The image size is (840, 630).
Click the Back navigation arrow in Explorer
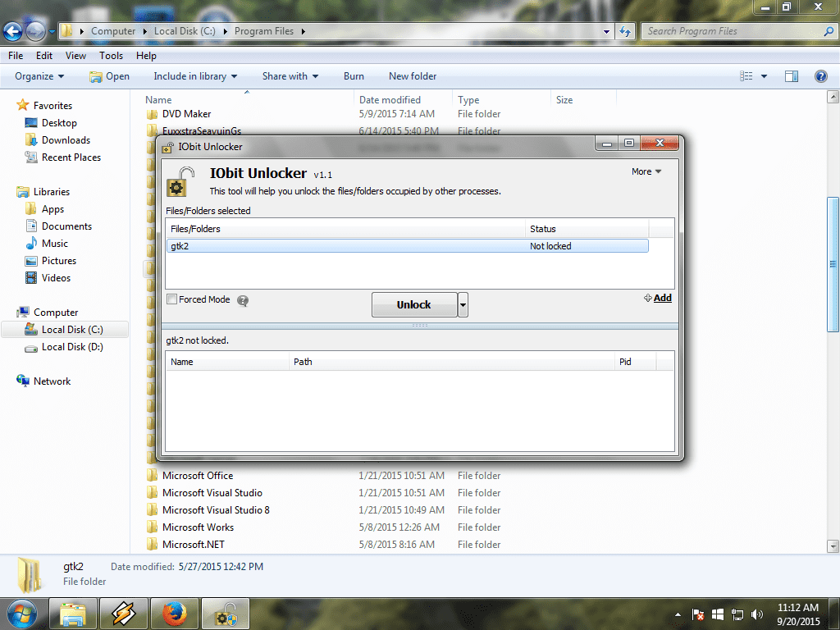(x=13, y=32)
